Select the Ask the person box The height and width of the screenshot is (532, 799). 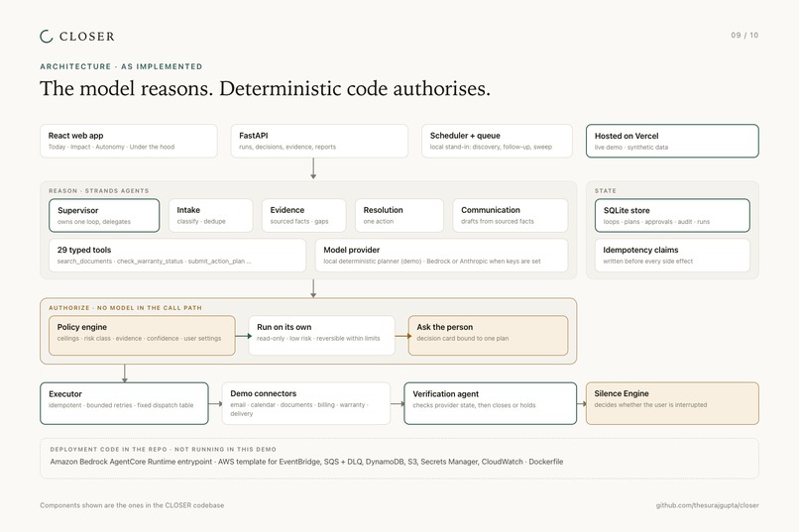click(488, 336)
